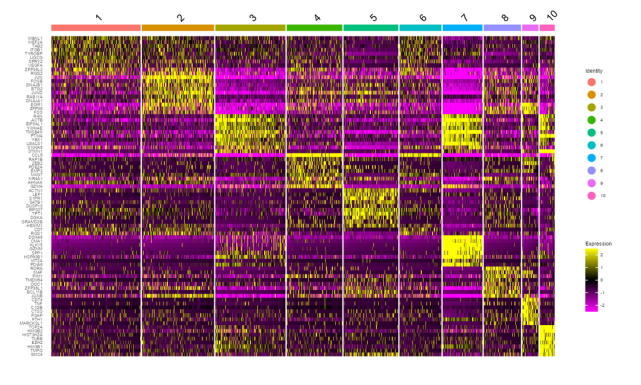Select the Identity legend circle for 1
Screen dimensions: 641x385
(x=592, y=82)
